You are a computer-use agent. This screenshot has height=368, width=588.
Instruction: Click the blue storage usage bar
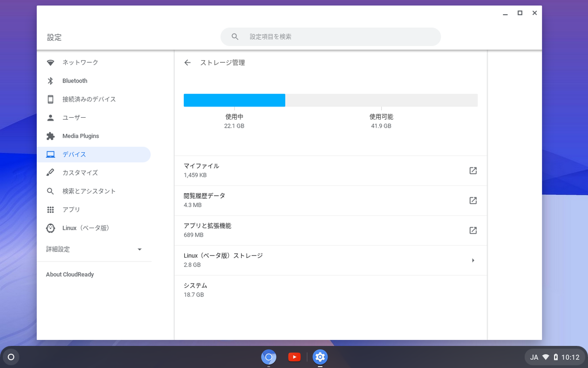pos(234,100)
